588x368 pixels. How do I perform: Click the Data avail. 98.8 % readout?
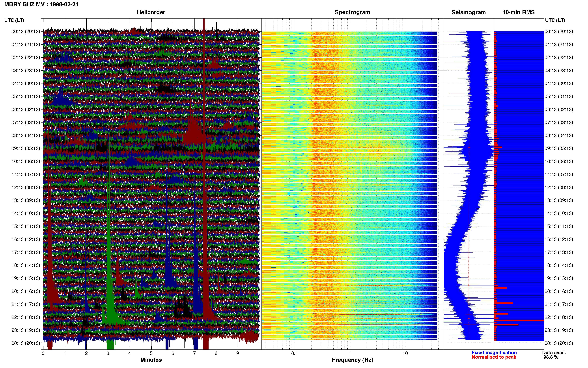(x=554, y=355)
